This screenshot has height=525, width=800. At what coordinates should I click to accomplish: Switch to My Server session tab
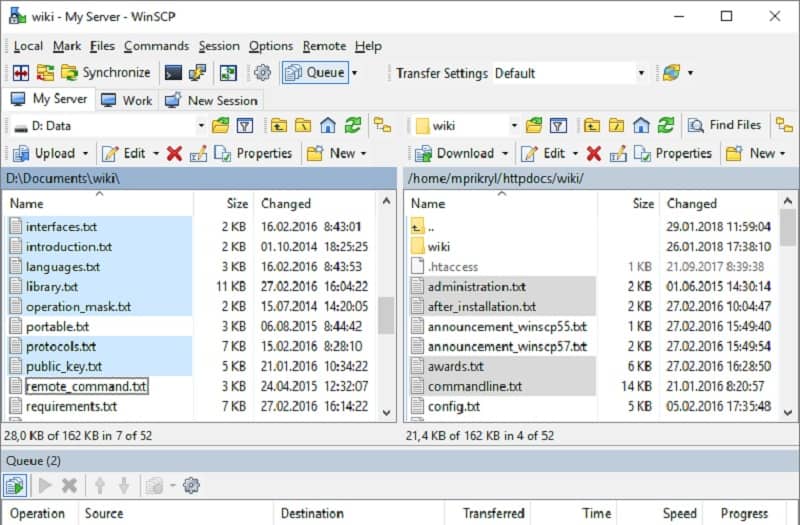49,99
